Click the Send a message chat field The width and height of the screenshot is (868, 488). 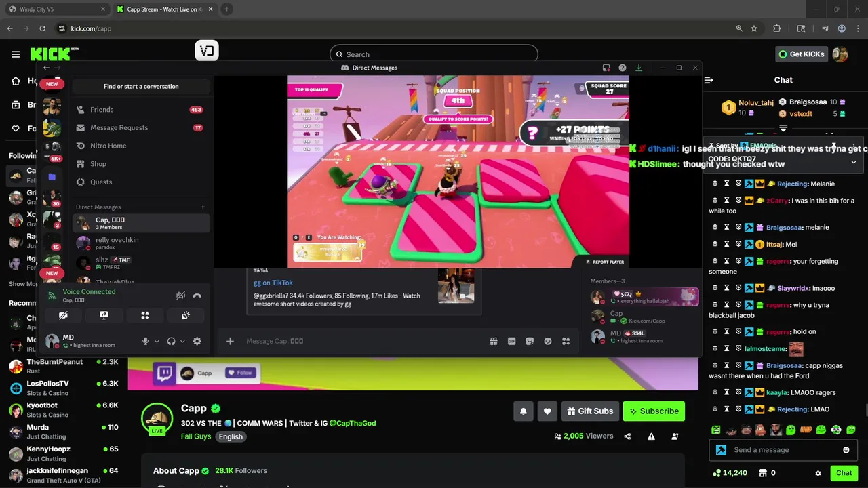click(783, 450)
